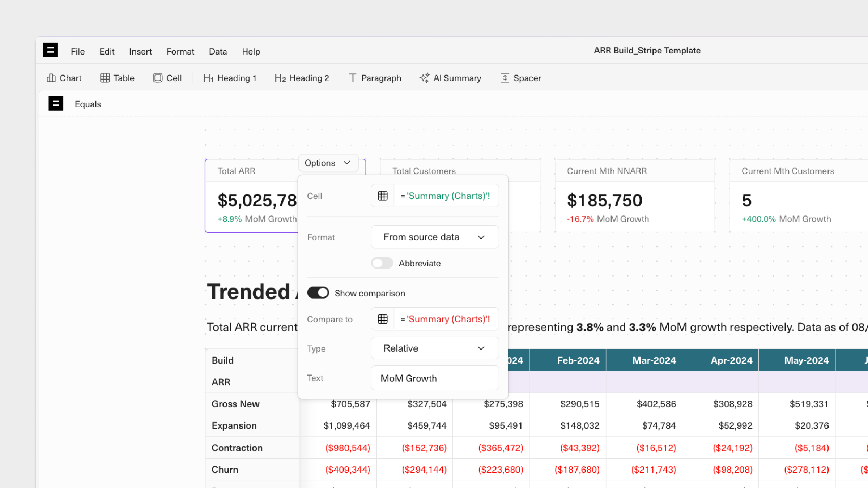This screenshot has width=868, height=488.
Task: Click the grid picker icon beside Compare to
Action: coord(383,319)
